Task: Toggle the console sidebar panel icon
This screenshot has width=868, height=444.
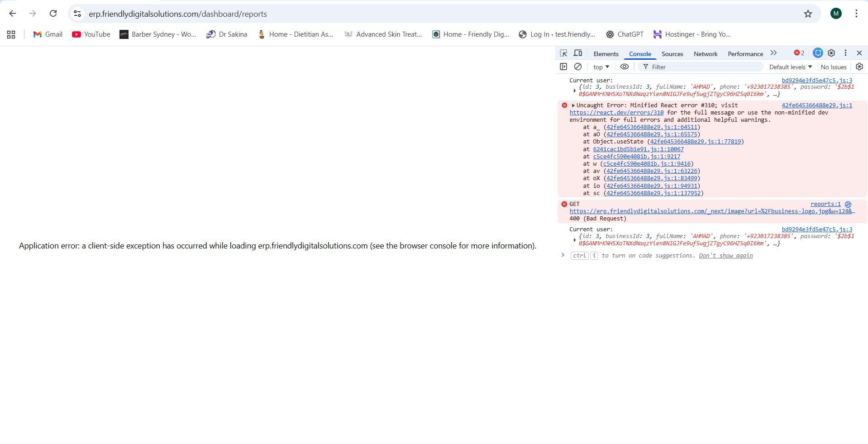Action: click(563, 67)
